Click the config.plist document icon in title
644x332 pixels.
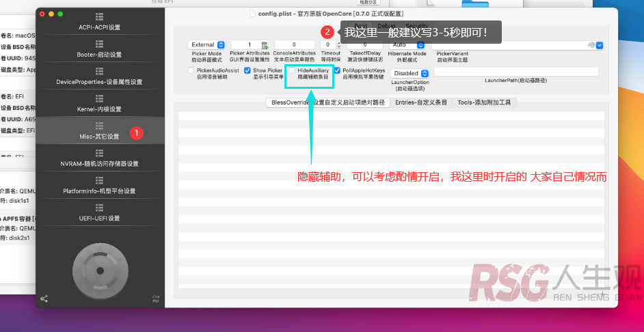[x=254, y=14]
